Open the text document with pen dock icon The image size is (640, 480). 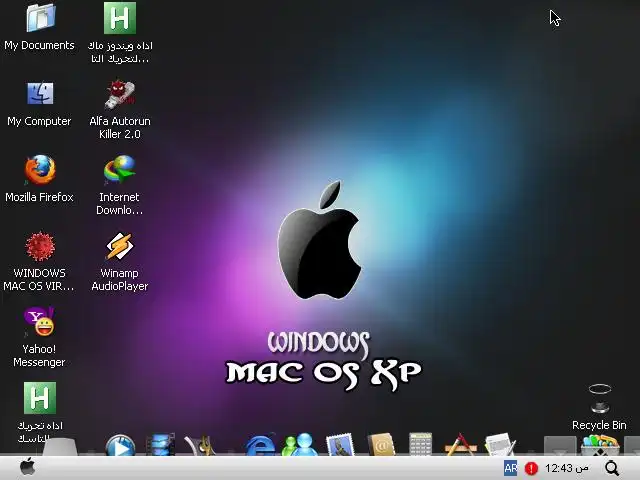[500, 445]
